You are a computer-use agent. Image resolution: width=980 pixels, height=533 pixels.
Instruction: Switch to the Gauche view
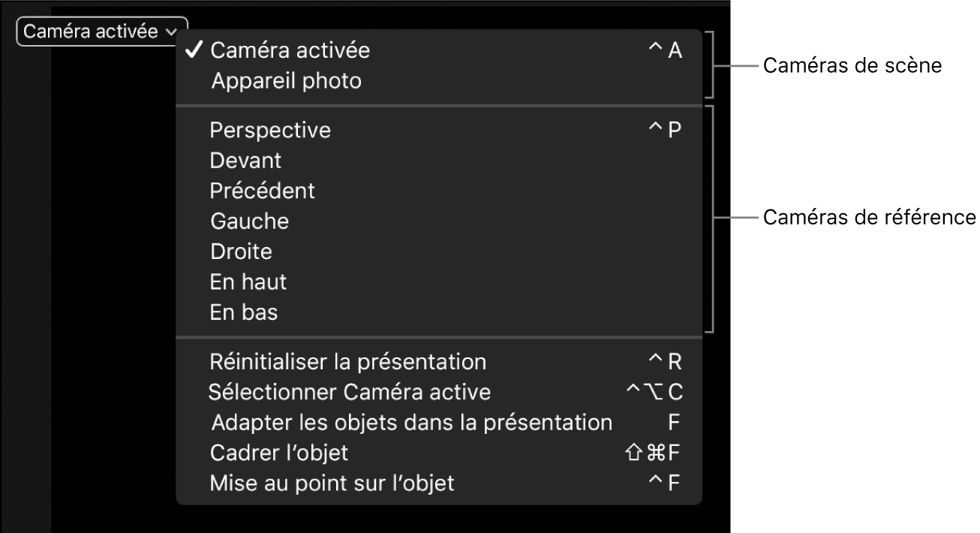point(249,221)
